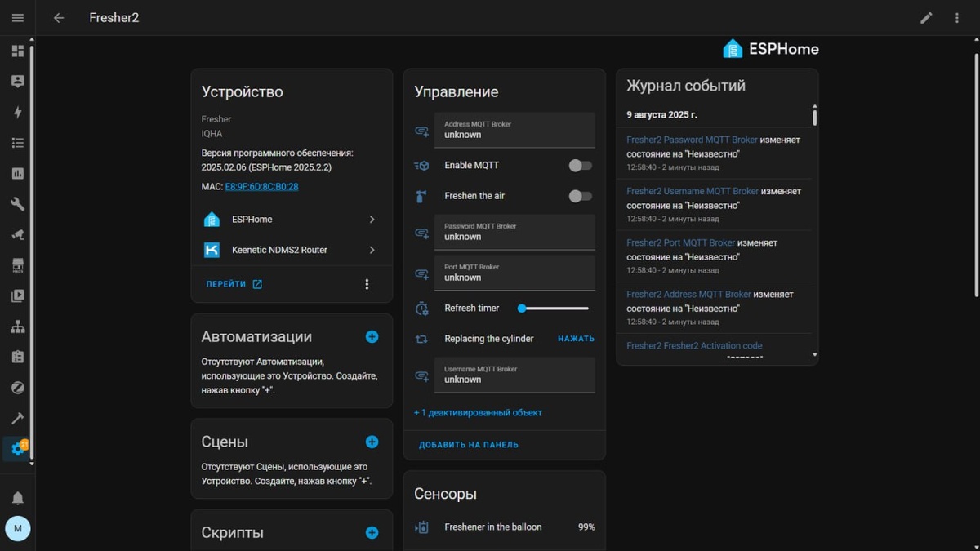
Task: Toggle the Enable MQTT switch
Action: tap(580, 166)
